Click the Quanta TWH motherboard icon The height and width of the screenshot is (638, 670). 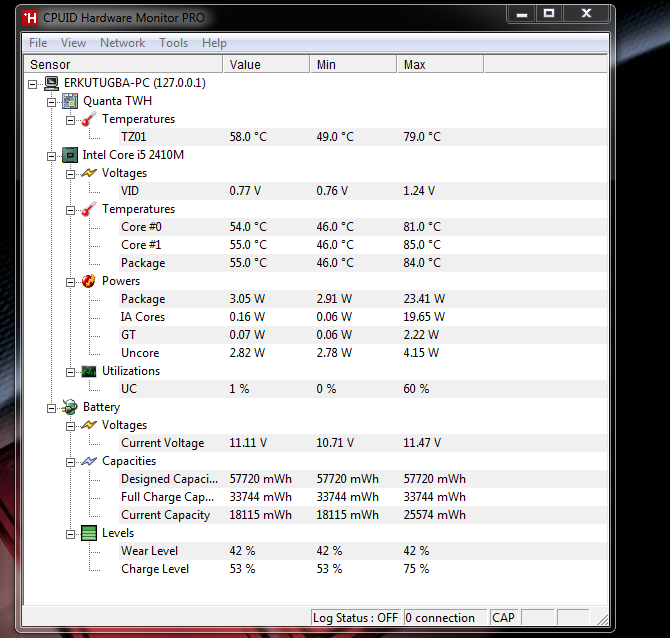point(70,101)
